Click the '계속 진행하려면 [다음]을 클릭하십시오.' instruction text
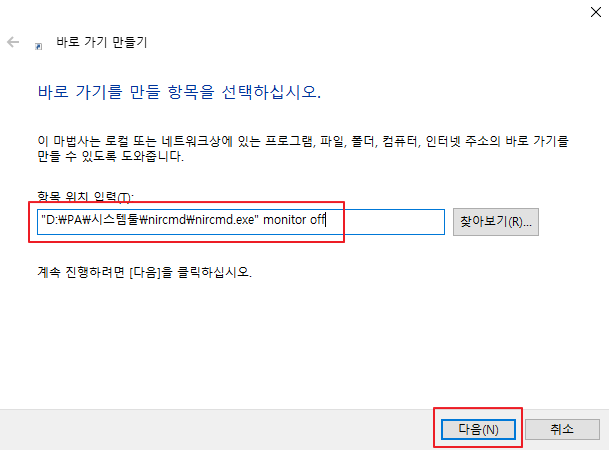 click(x=144, y=272)
